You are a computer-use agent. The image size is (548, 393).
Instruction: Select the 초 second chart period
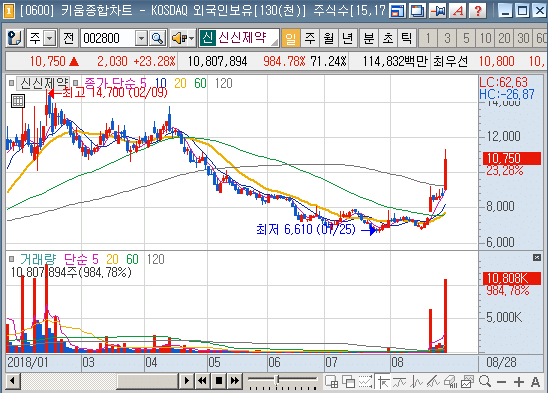pyautogui.click(x=388, y=38)
